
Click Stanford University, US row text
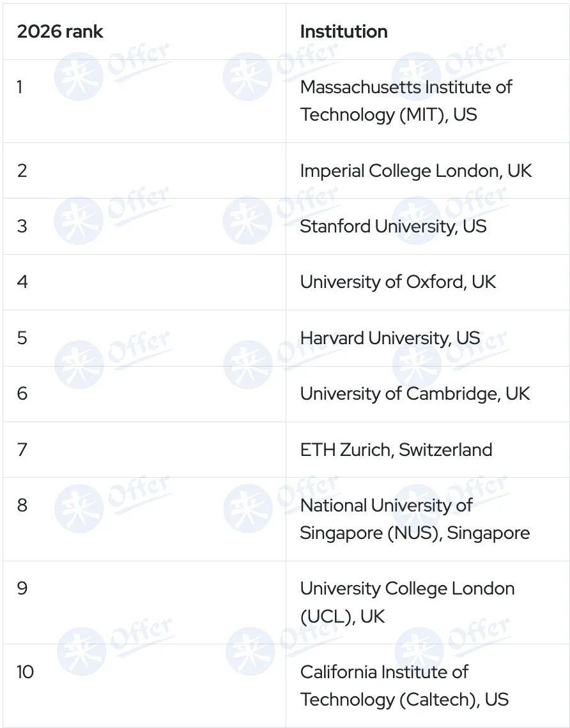[393, 227]
